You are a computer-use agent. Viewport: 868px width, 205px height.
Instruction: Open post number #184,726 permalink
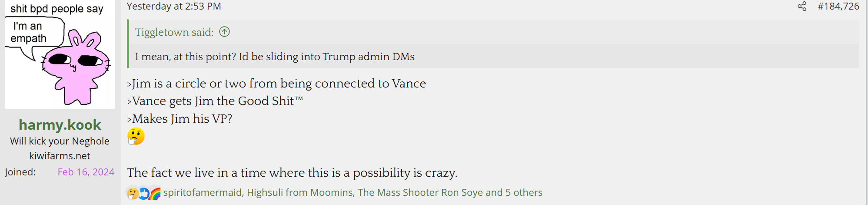click(x=838, y=7)
